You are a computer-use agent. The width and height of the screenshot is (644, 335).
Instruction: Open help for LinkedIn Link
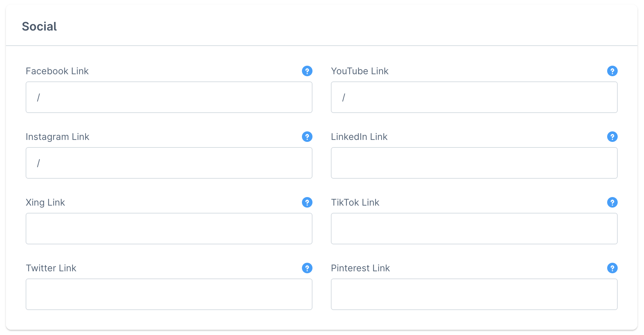tap(612, 137)
